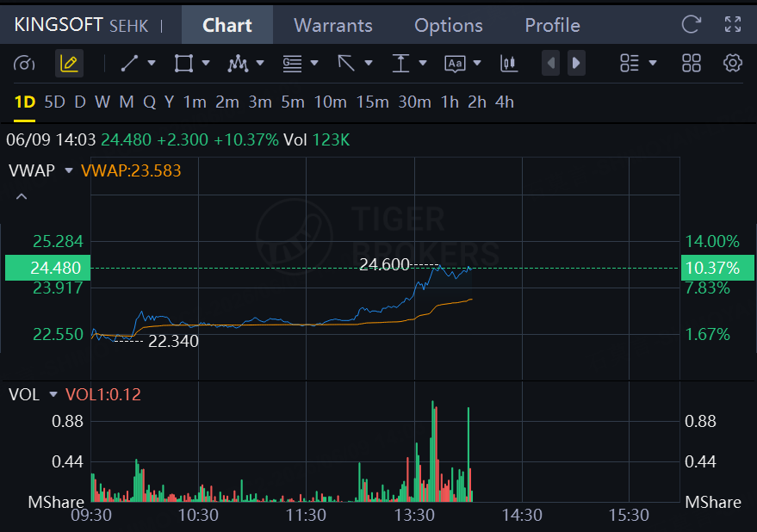This screenshot has height=532, width=757.
Task: Open the grid multi-chart layout
Action: pos(692,63)
